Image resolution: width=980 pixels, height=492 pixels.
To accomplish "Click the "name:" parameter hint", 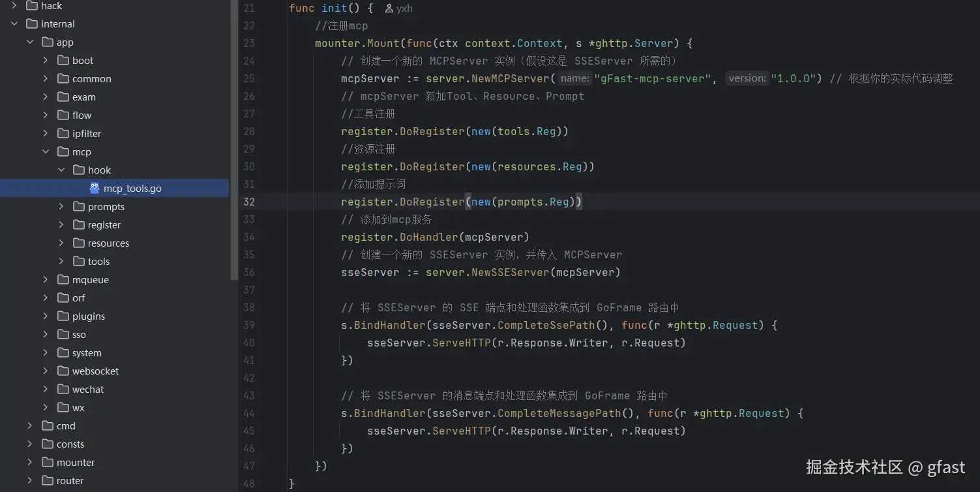I will tap(574, 78).
